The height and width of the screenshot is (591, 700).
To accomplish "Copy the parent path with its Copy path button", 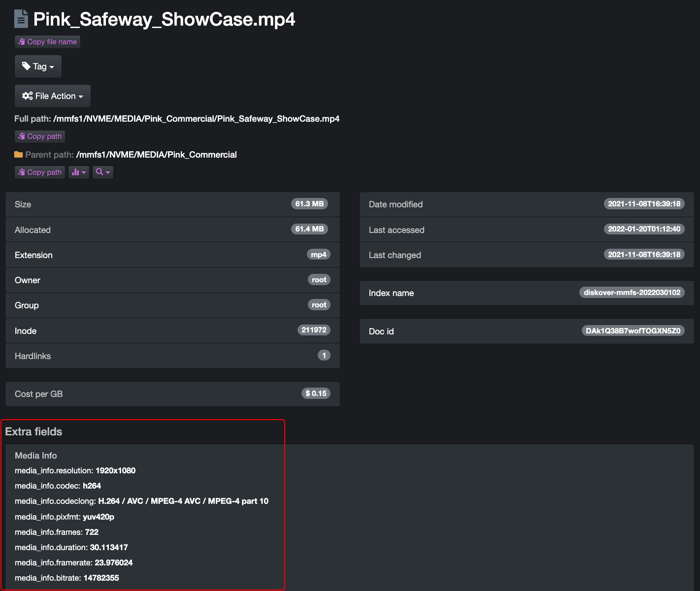I will click(40, 172).
